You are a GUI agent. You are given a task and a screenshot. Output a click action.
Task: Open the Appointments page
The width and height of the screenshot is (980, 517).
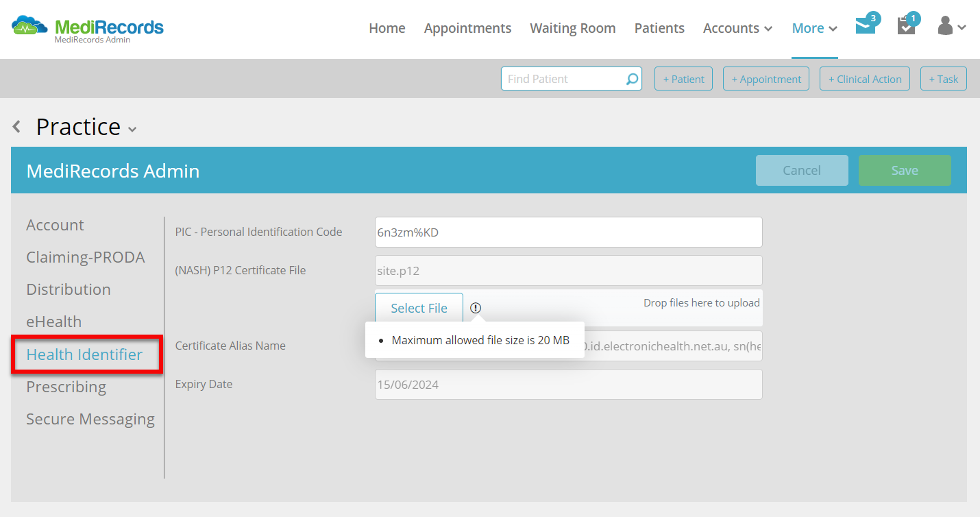[467, 28]
